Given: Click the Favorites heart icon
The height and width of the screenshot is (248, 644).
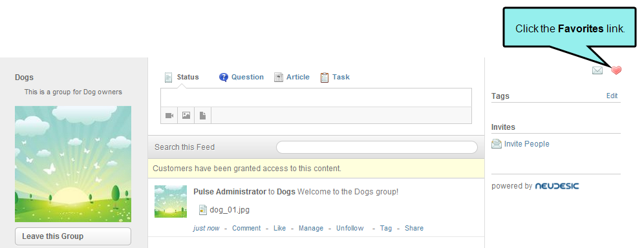Looking at the screenshot, I should coord(616,70).
